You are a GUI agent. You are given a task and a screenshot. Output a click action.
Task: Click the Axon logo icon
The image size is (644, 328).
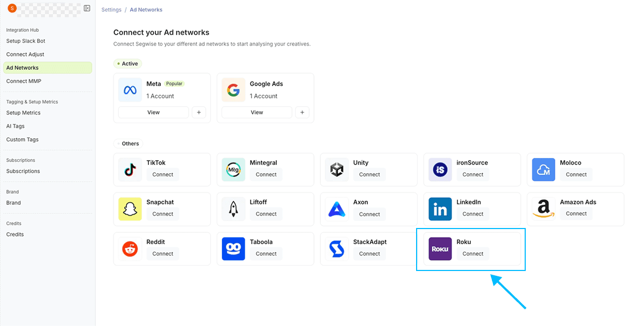pyautogui.click(x=337, y=209)
